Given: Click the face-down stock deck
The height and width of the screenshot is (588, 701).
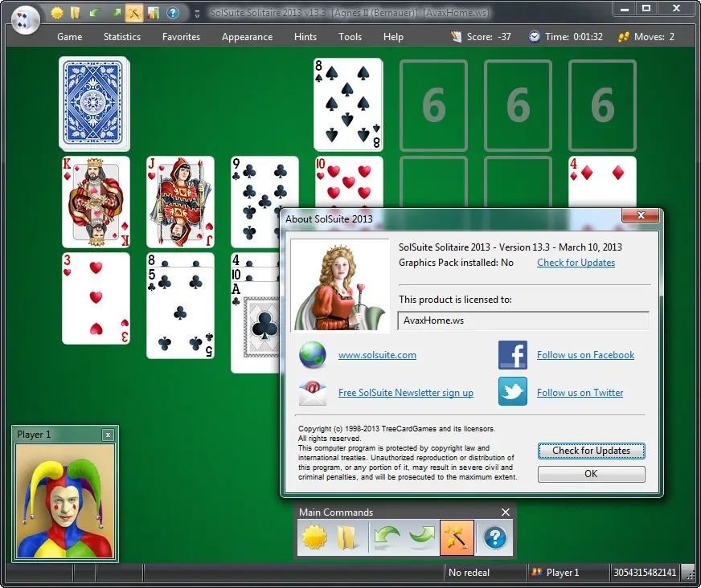Looking at the screenshot, I should [x=94, y=103].
